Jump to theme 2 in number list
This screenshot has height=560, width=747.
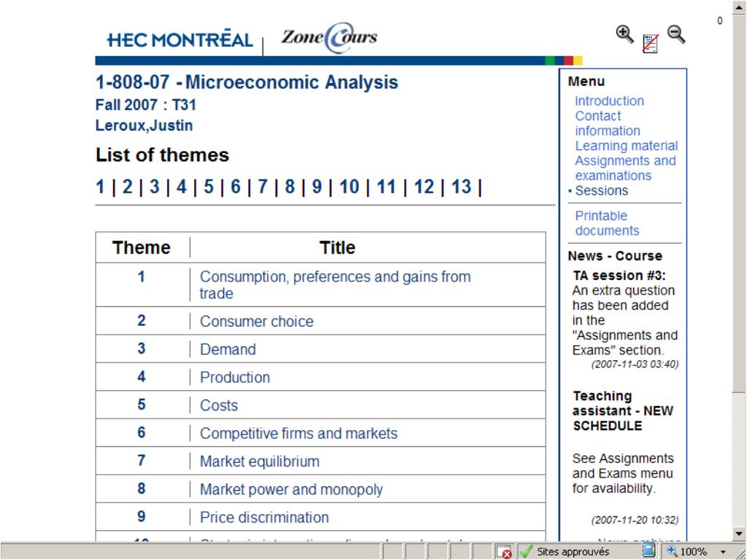click(127, 187)
